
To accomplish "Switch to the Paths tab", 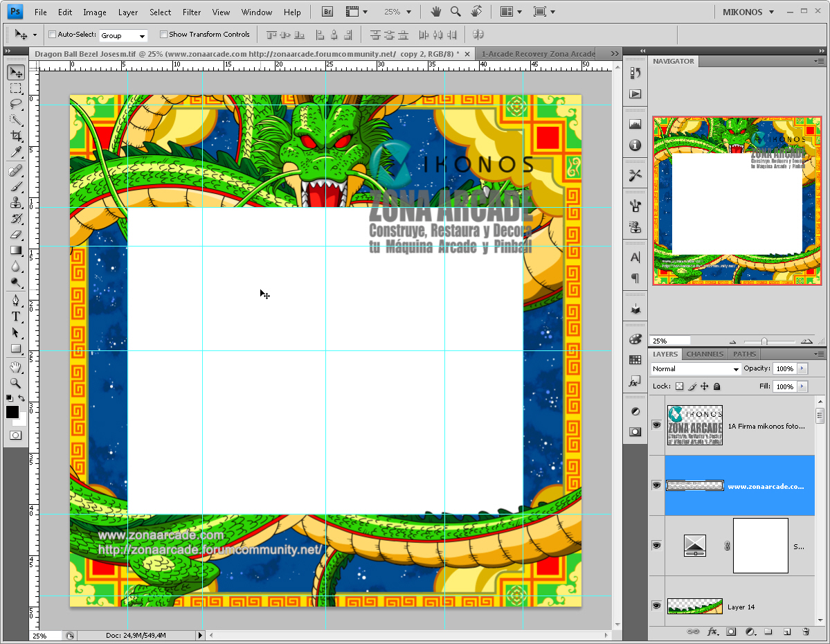I will pos(744,354).
